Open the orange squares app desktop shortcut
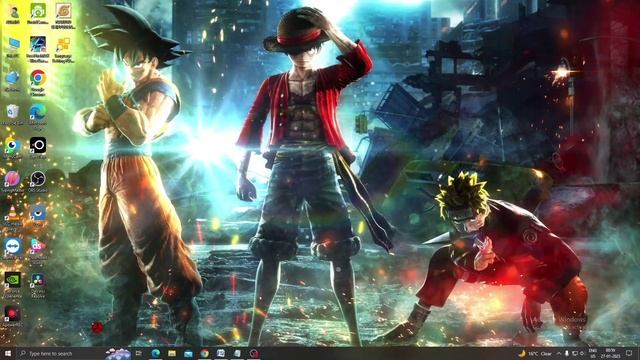Image resolution: width=640 pixels, height=360 pixels. point(63,49)
